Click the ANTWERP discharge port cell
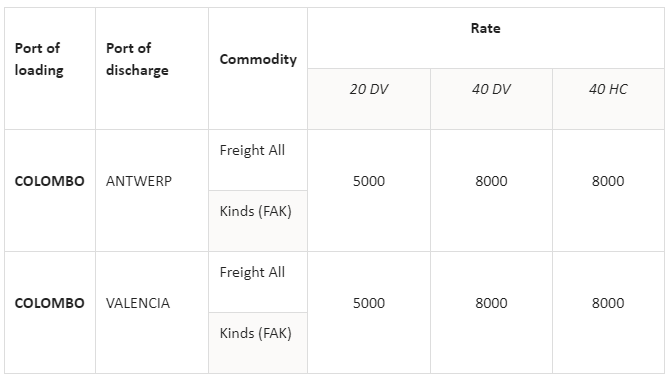 152,190
